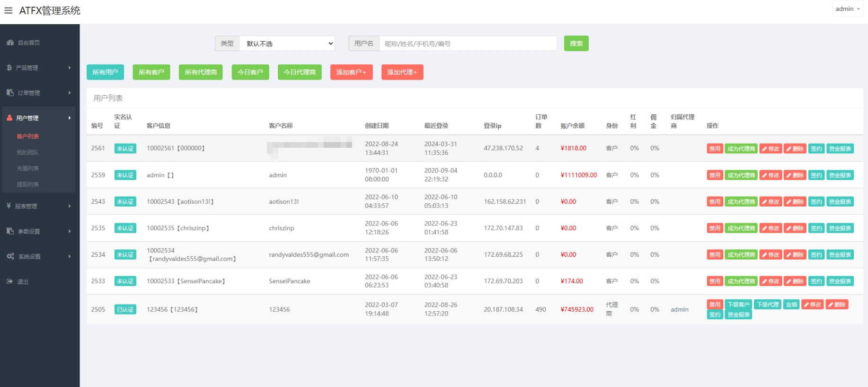Image resolution: width=868 pixels, height=387 pixels.
Task: Click the admin agent link for user 2505
Action: coord(679,309)
